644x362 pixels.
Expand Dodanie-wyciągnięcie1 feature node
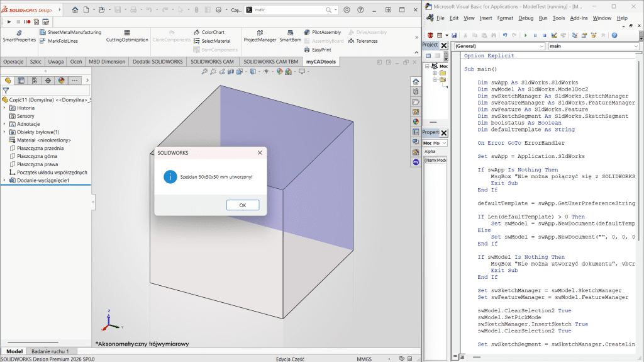[x=4, y=180]
